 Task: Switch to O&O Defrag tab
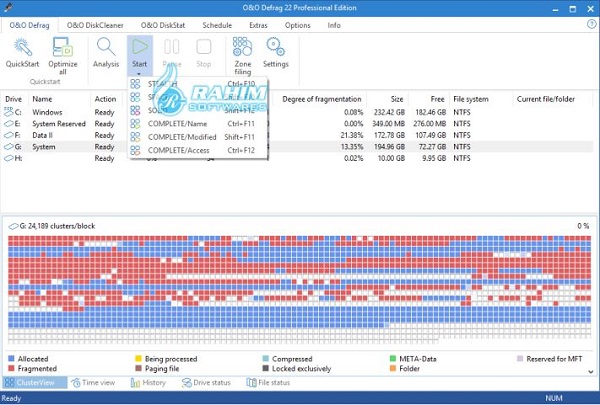pyautogui.click(x=29, y=25)
